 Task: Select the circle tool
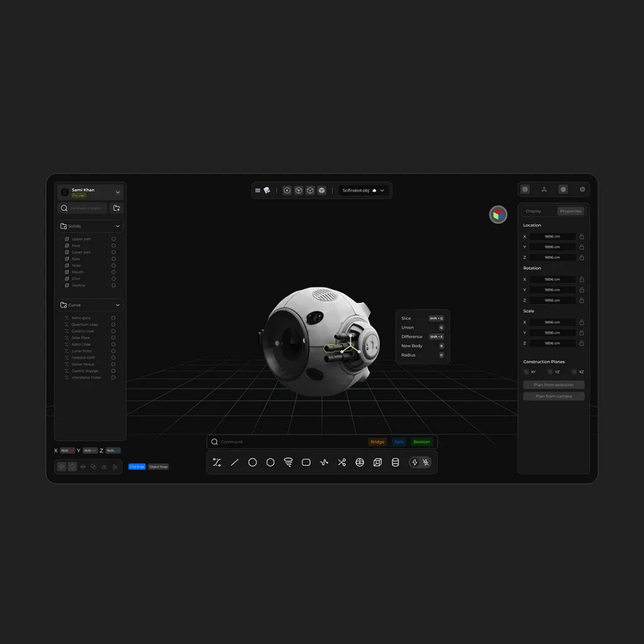253,462
